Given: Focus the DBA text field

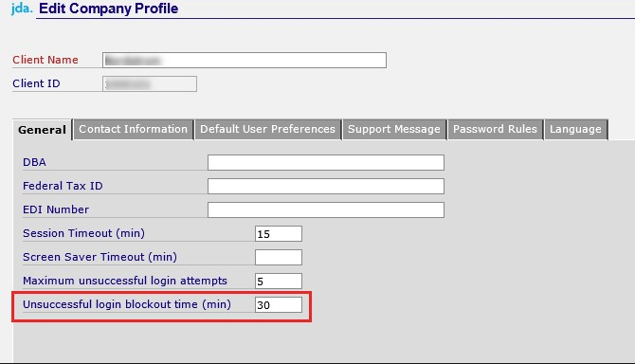Looking at the screenshot, I should tap(326, 162).
